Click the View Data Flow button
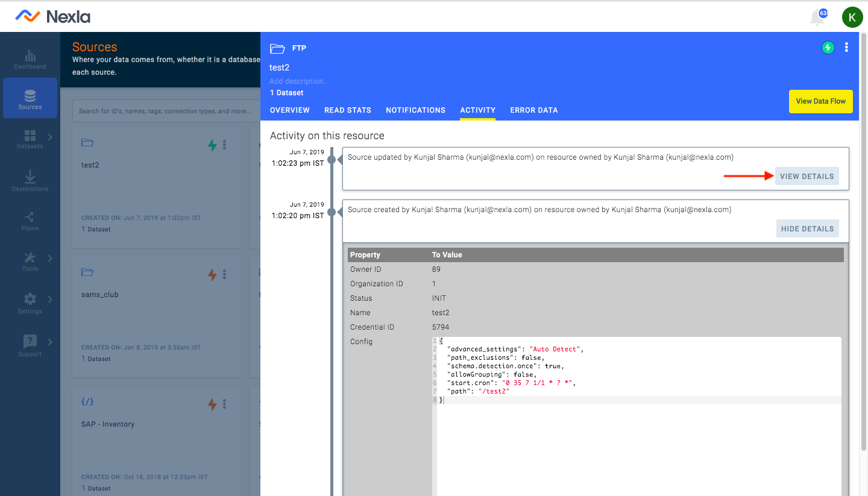Screen dimensions: 868x496 point(820,101)
